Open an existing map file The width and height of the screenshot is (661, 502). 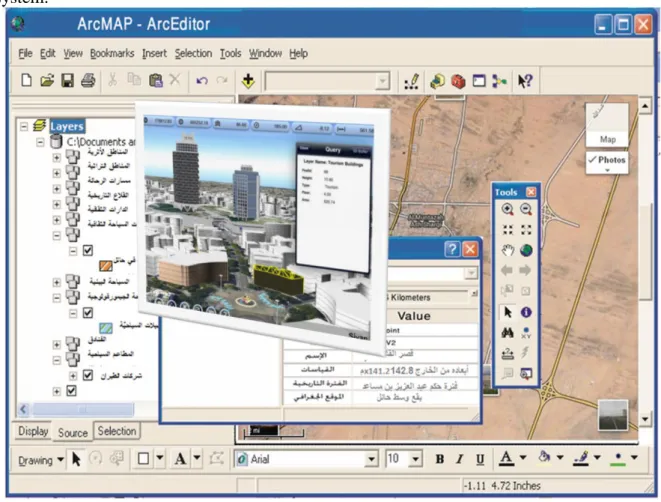click(x=47, y=80)
